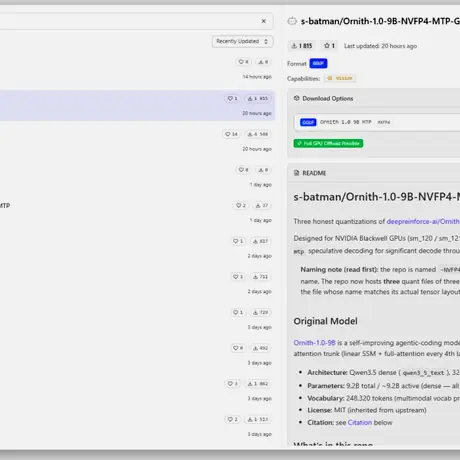
Task: Click the Last updated: 20 hours ago text
Action: [x=380, y=46]
